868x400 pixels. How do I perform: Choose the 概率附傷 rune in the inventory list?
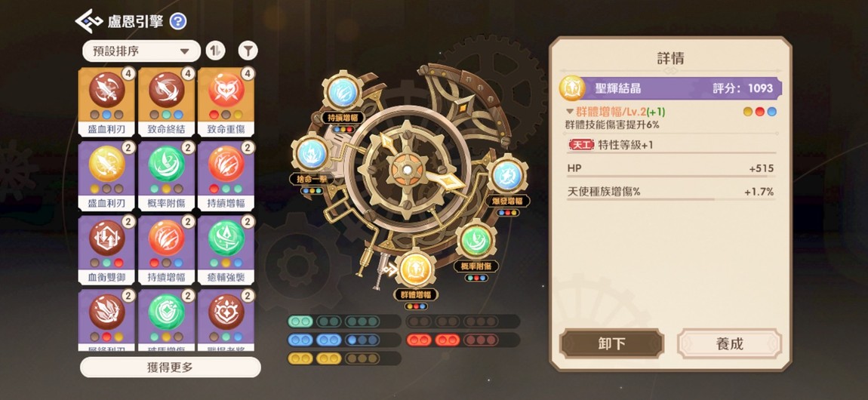tap(167, 175)
